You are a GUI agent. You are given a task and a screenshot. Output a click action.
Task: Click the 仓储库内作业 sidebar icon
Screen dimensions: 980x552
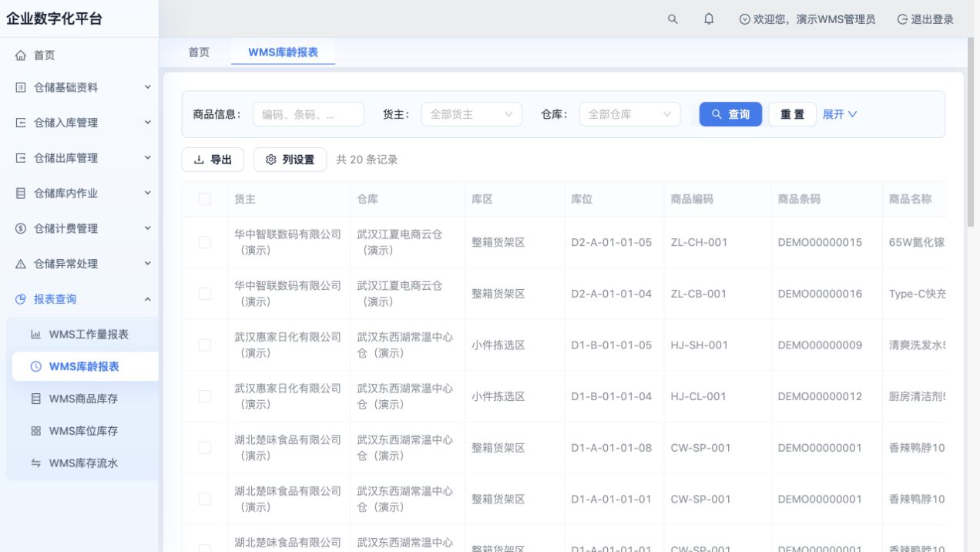[21, 194]
